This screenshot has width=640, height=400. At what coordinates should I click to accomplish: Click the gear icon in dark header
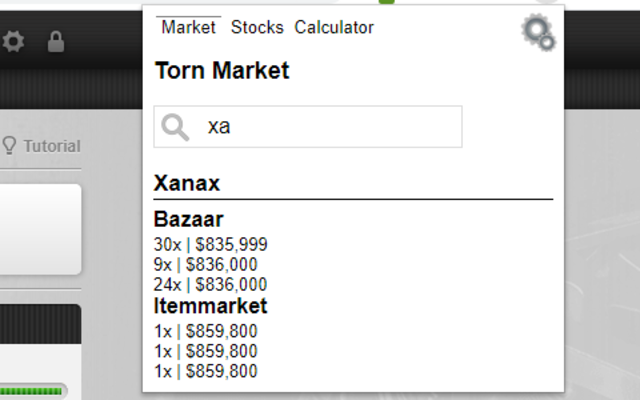13,42
